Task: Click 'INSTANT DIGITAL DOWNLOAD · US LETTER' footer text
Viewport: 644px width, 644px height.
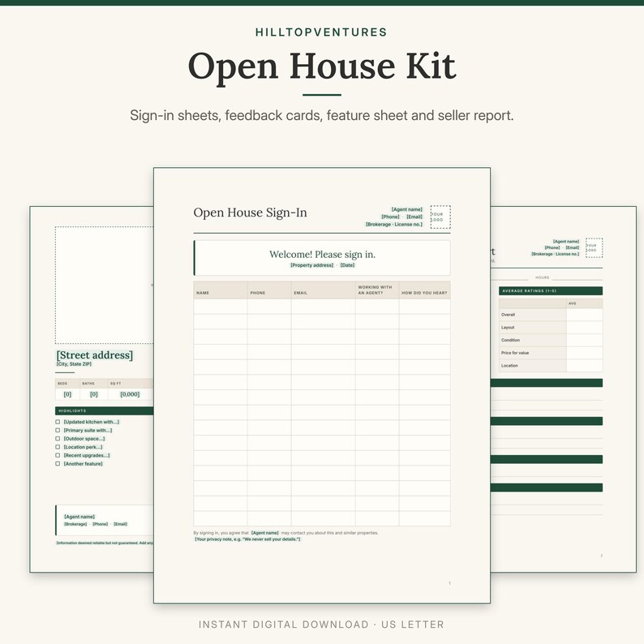Action: click(x=321, y=625)
